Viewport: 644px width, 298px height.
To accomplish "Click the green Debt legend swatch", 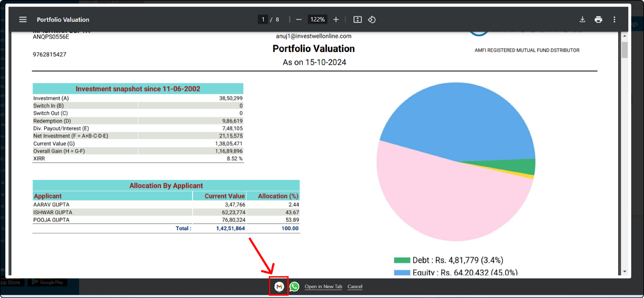I will click(402, 260).
